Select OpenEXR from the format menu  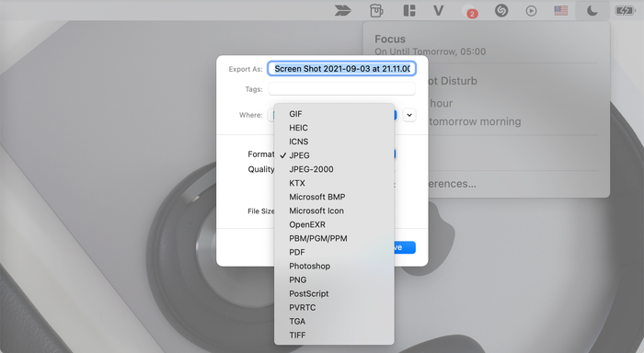tap(334, 224)
